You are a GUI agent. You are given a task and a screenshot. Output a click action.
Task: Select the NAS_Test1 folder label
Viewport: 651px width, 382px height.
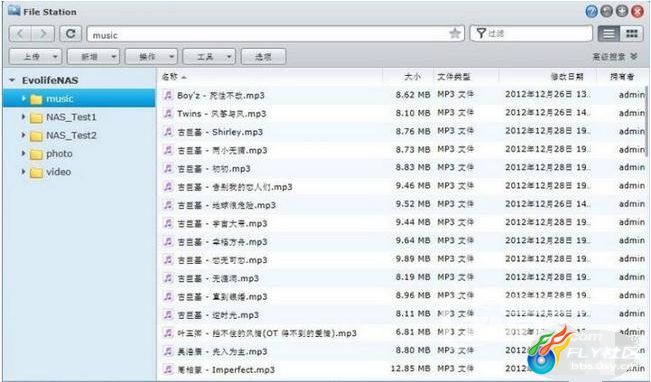71,117
